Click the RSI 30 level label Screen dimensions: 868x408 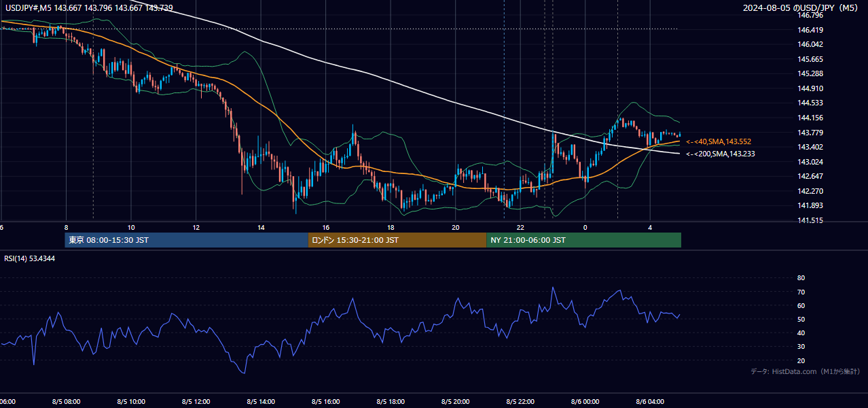(801, 347)
